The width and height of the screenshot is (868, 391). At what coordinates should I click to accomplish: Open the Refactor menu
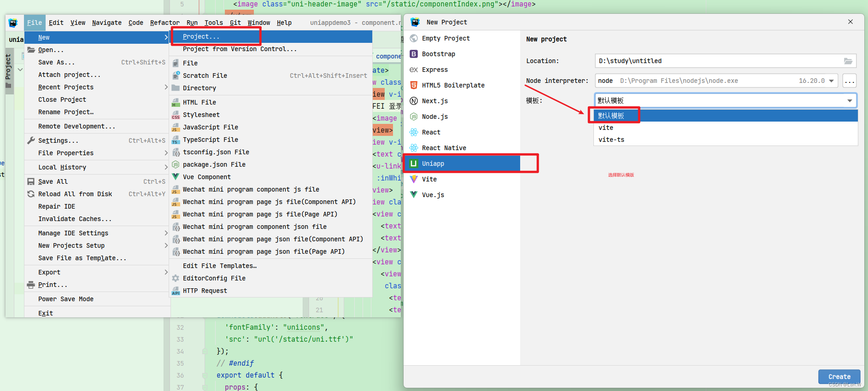(x=164, y=23)
